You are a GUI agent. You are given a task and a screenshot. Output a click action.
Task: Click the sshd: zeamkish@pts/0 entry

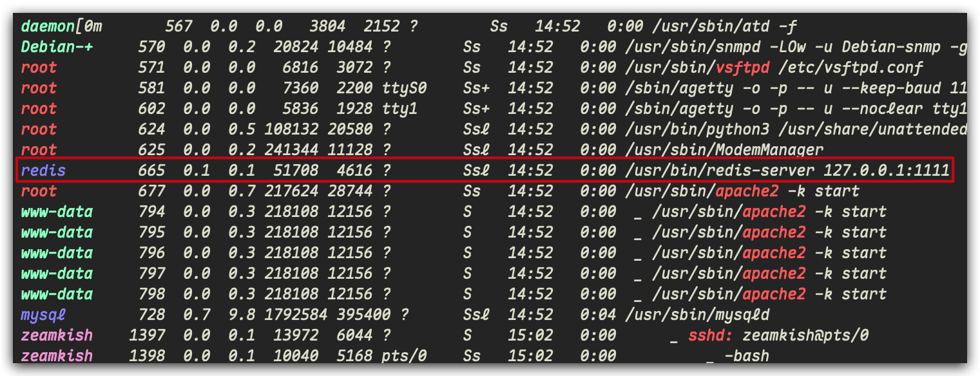[x=778, y=335]
